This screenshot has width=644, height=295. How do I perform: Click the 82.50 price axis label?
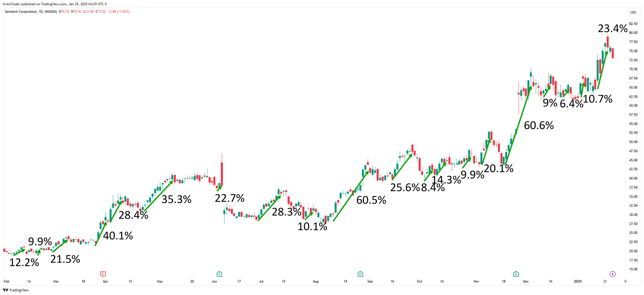(633, 24)
